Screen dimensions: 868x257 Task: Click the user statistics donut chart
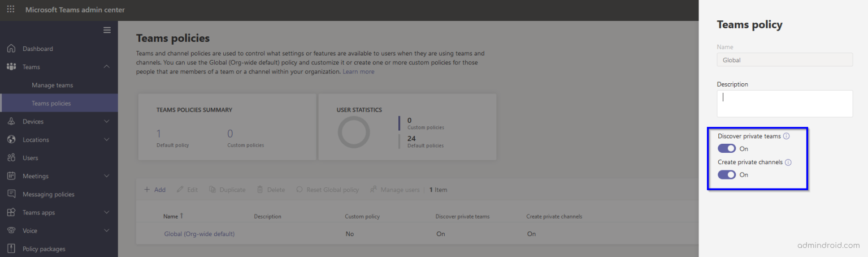pos(354,132)
